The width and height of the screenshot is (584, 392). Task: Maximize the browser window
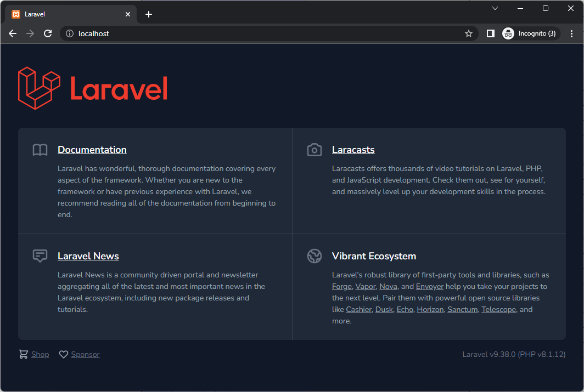tap(545, 8)
